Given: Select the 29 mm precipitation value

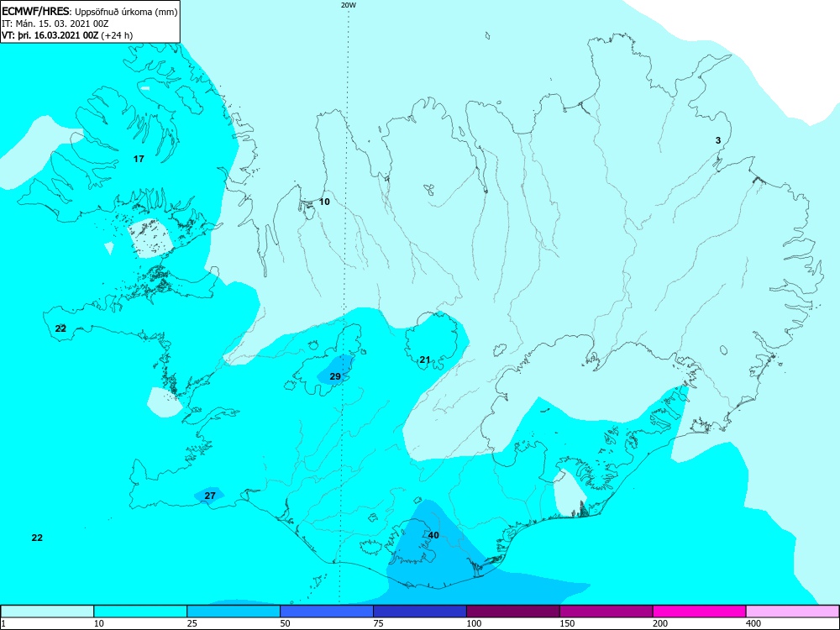Looking at the screenshot, I should pos(335,376).
